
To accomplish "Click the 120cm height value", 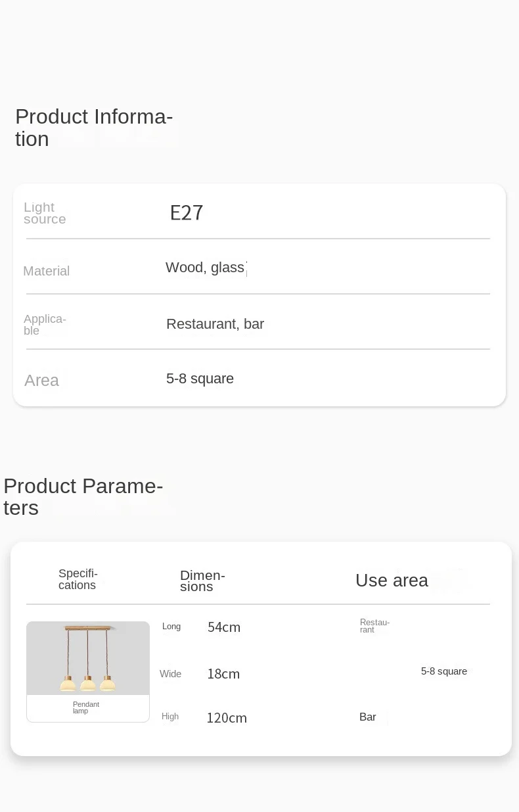I will [x=227, y=718].
